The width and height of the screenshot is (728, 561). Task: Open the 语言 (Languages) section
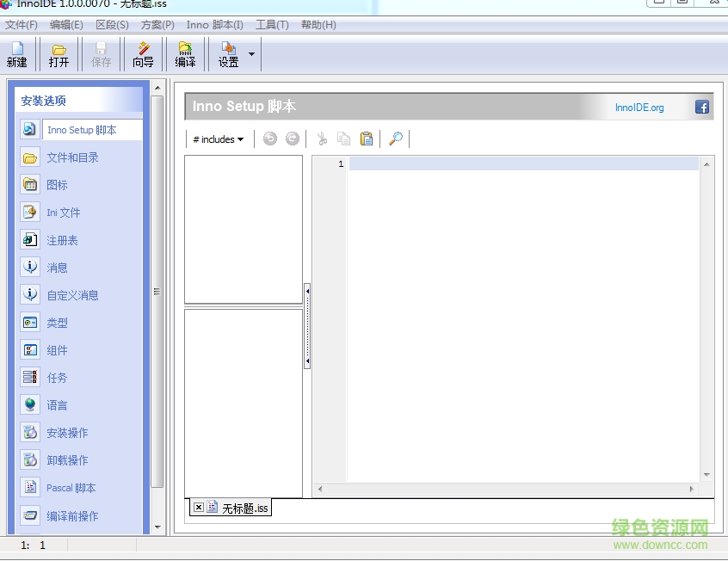(57, 405)
